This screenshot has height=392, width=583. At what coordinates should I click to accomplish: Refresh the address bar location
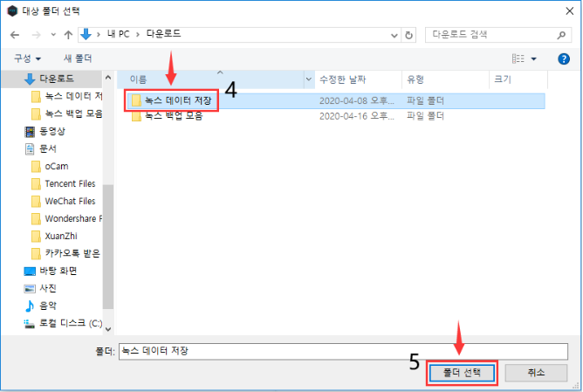pyautogui.click(x=408, y=35)
